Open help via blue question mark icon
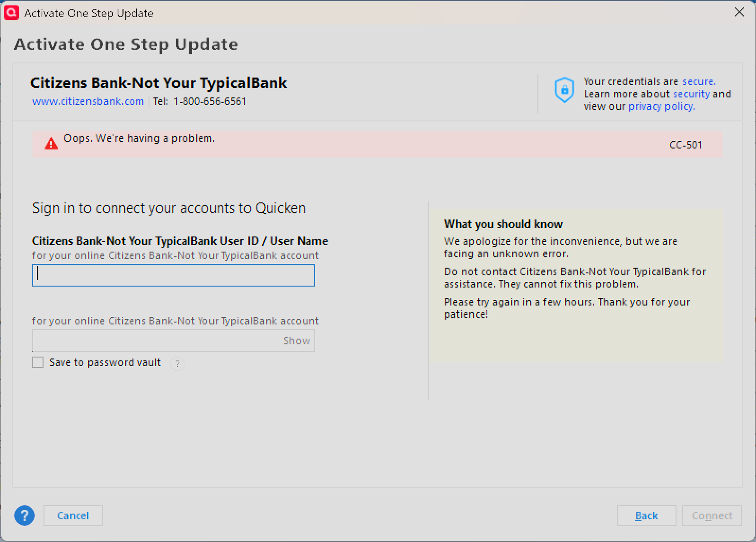Screen dimensions: 756x542 pos(25,516)
